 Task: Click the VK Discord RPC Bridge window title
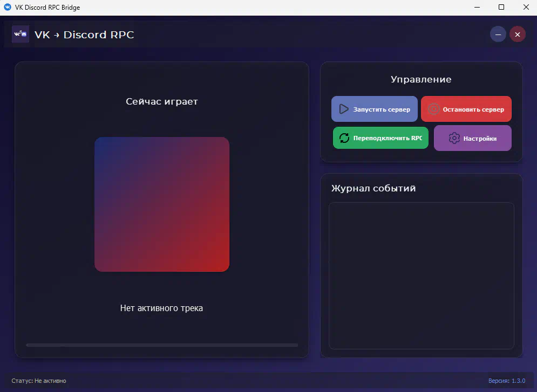click(x=47, y=8)
